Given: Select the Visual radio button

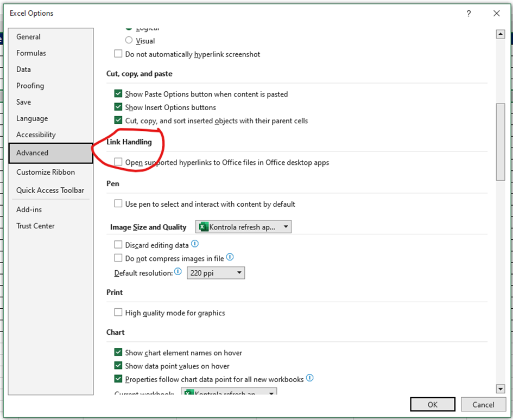Looking at the screenshot, I should 129,40.
